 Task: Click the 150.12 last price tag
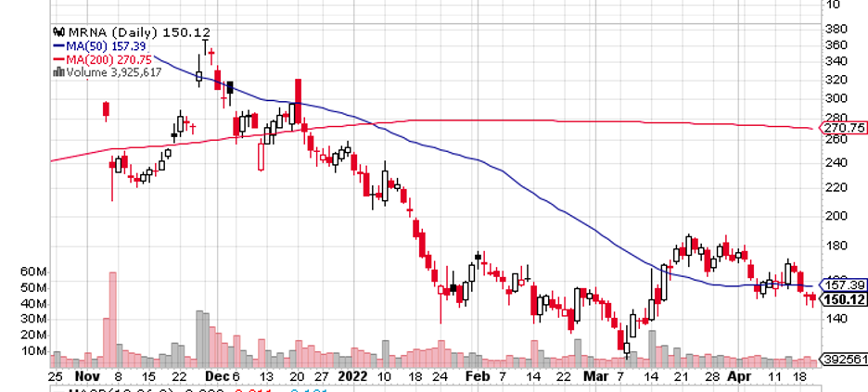coord(842,299)
